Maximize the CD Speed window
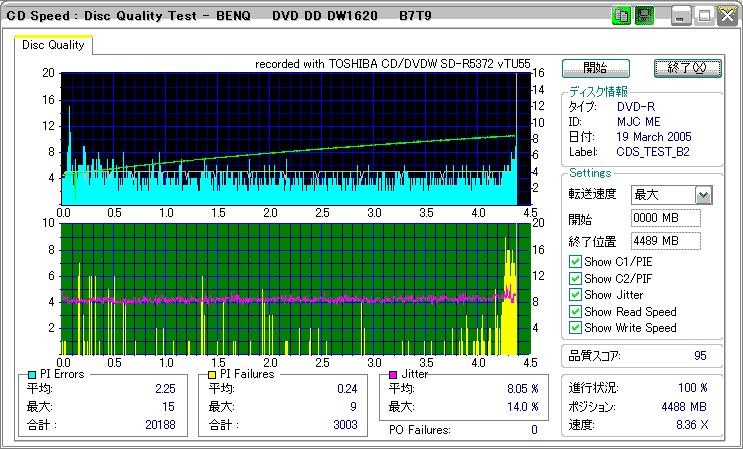This screenshot has height=449, width=743. (704, 16)
